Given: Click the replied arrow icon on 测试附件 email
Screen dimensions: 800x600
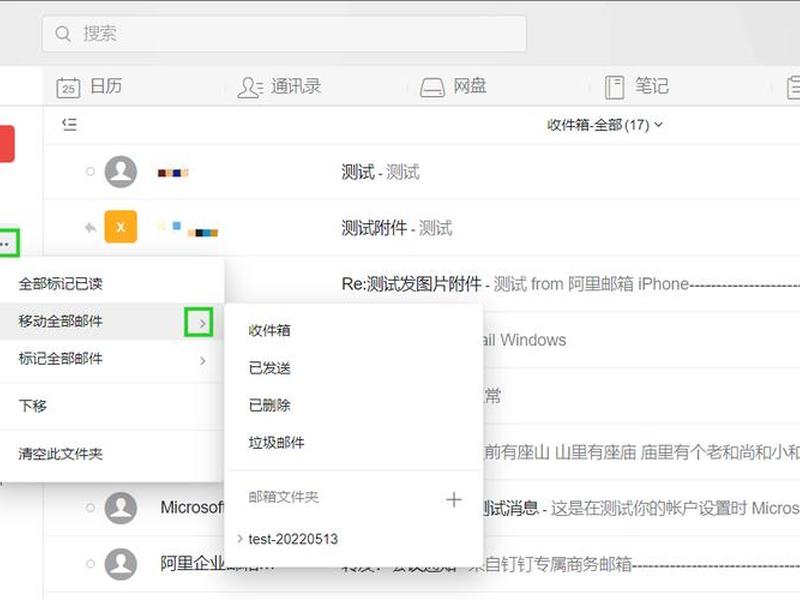Looking at the screenshot, I should (x=90, y=227).
